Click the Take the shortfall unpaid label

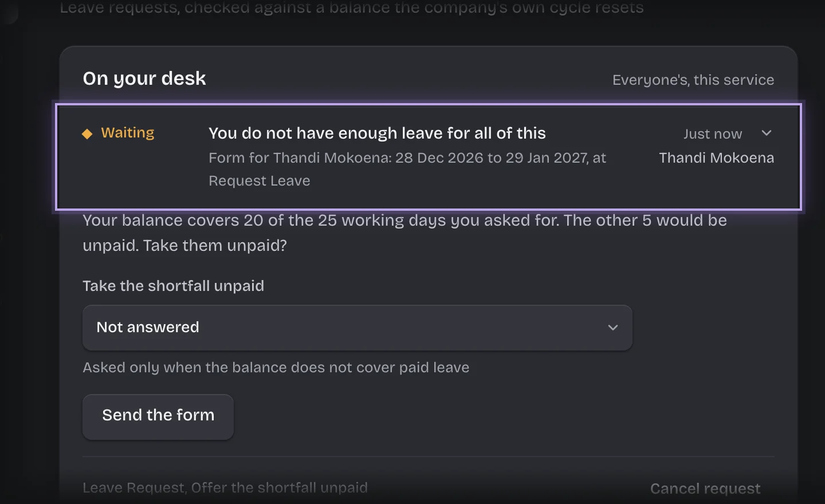174,286
